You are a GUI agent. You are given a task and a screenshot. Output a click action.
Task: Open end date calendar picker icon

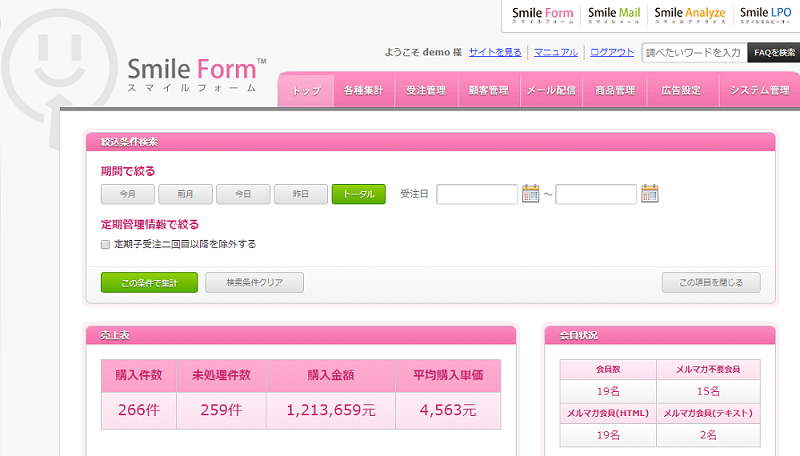click(649, 193)
